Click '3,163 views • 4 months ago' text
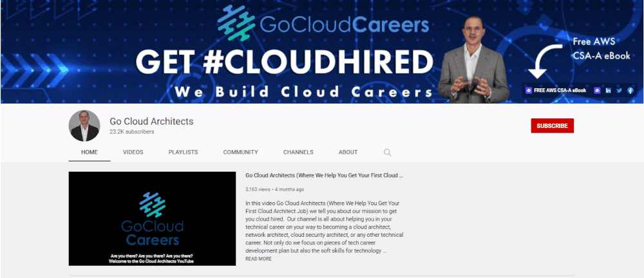 (x=275, y=190)
